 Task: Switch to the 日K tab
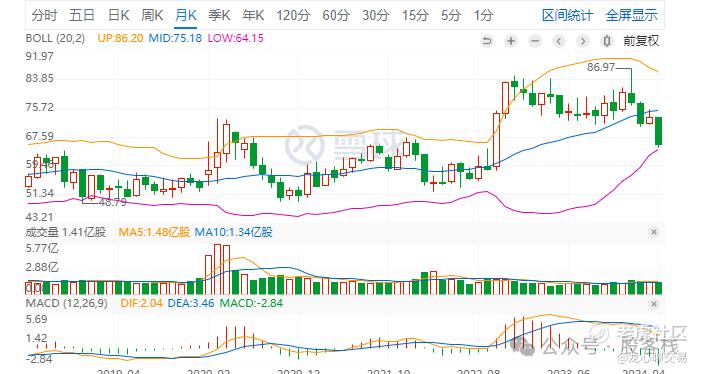tap(119, 16)
